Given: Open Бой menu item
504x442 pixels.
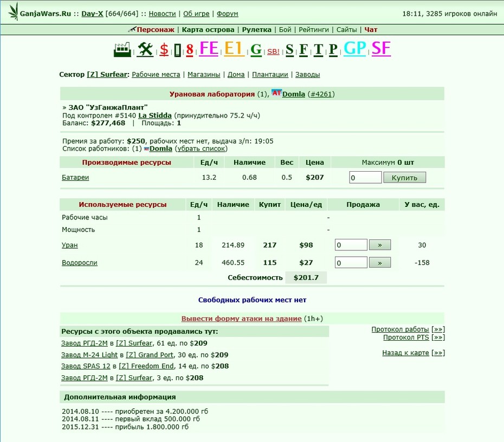Looking at the screenshot, I should tap(285, 30).
